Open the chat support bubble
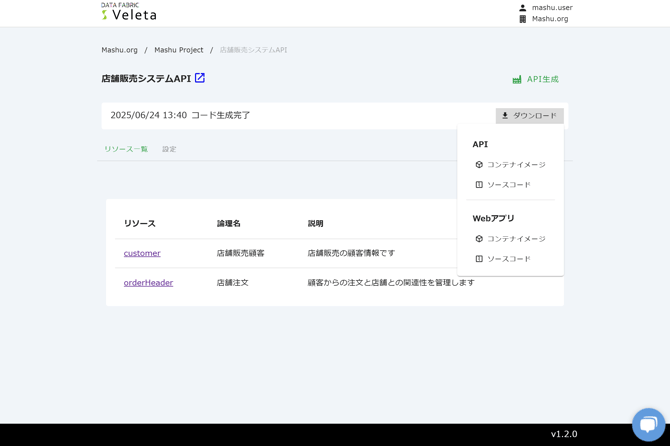 pyautogui.click(x=648, y=424)
